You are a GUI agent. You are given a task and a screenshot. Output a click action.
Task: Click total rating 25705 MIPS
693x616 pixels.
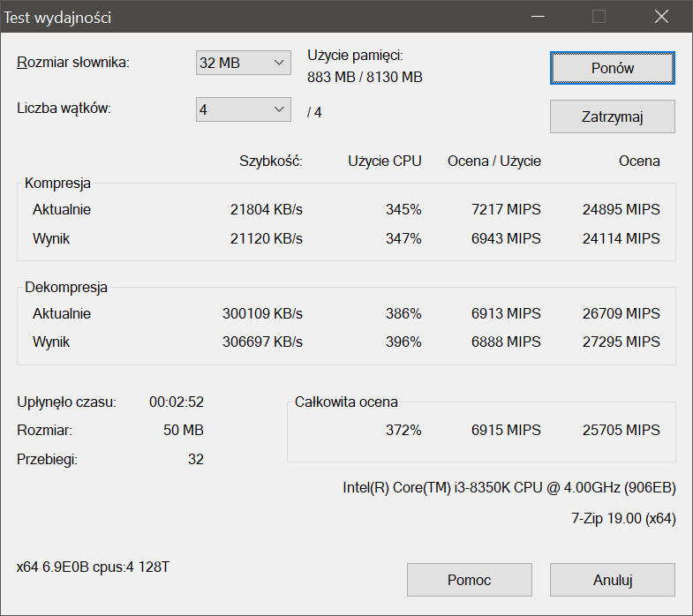coord(621,431)
